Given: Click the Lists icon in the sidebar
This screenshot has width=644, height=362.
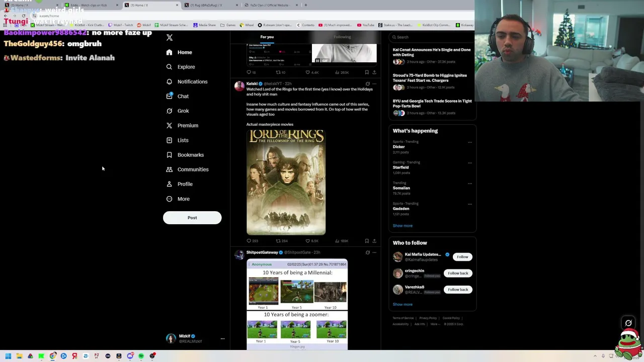Looking at the screenshot, I should point(169,140).
